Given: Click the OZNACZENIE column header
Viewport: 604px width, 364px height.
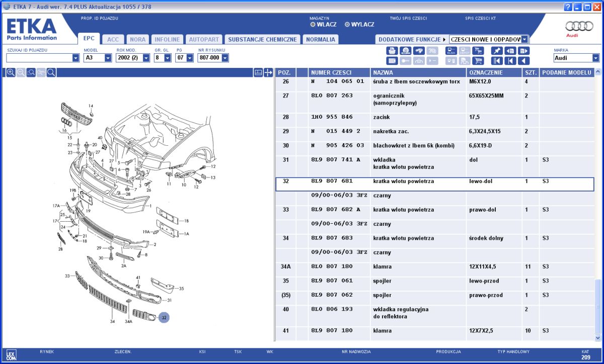Looking at the screenshot, I should (x=494, y=72).
